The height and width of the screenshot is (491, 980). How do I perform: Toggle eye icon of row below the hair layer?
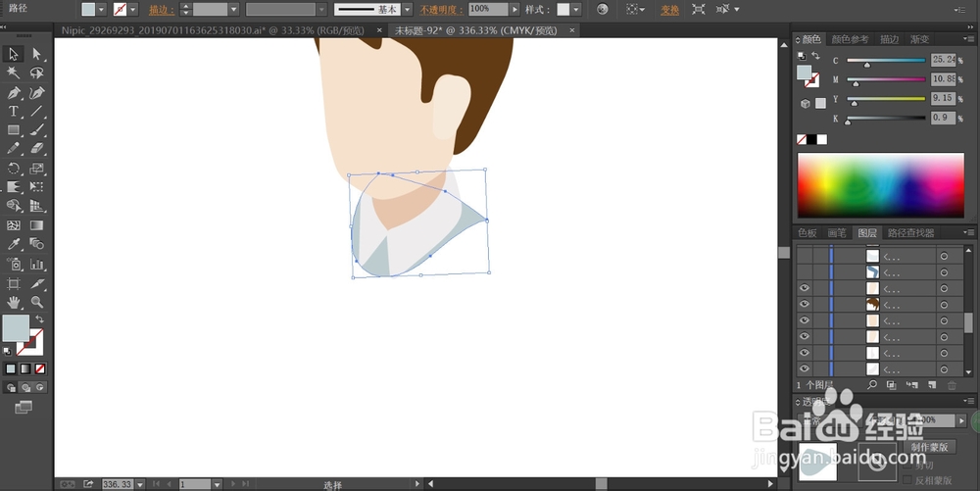(805, 320)
